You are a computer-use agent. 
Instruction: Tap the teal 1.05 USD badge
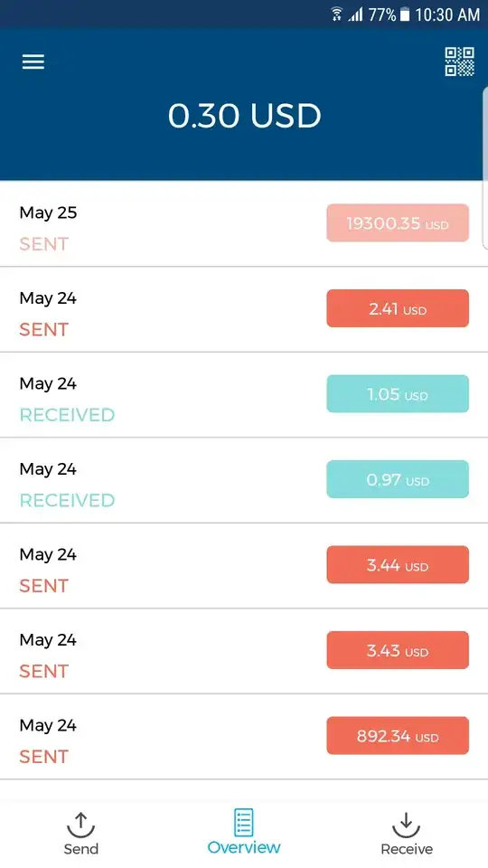(398, 393)
